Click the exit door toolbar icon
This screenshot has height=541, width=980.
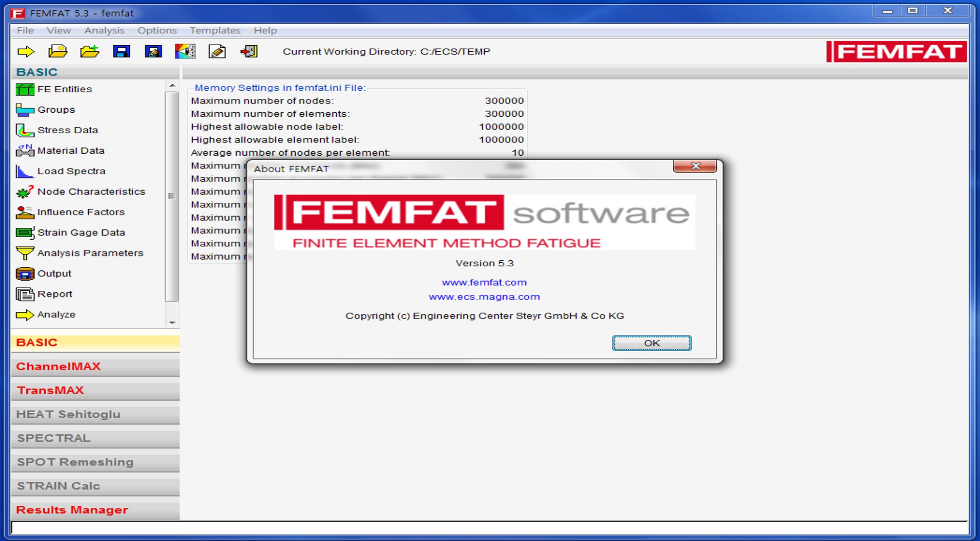pyautogui.click(x=249, y=51)
